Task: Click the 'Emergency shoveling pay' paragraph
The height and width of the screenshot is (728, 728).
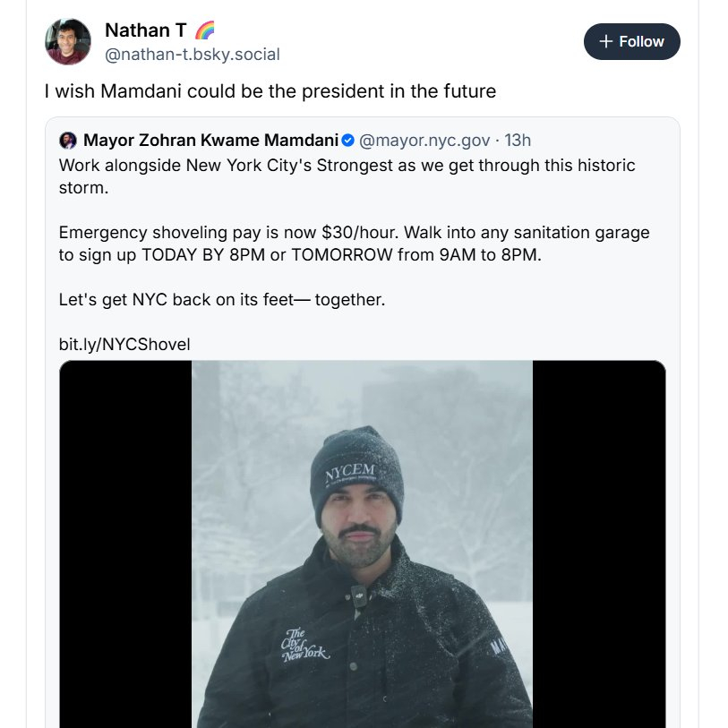Action: pyautogui.click(x=354, y=244)
